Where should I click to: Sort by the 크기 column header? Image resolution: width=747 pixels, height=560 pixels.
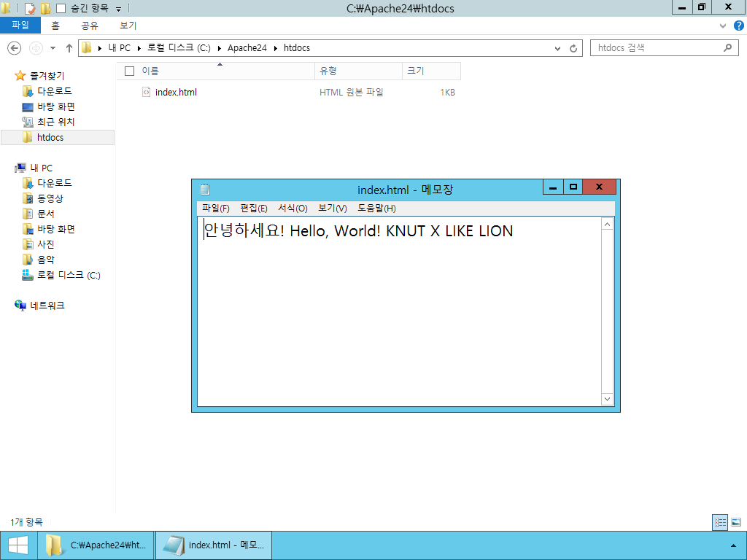pyautogui.click(x=432, y=71)
